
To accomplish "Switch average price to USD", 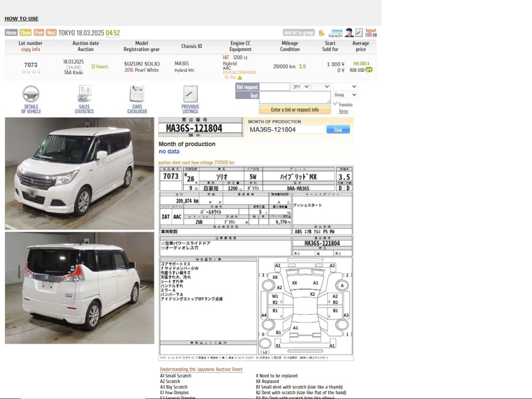I will (361, 70).
